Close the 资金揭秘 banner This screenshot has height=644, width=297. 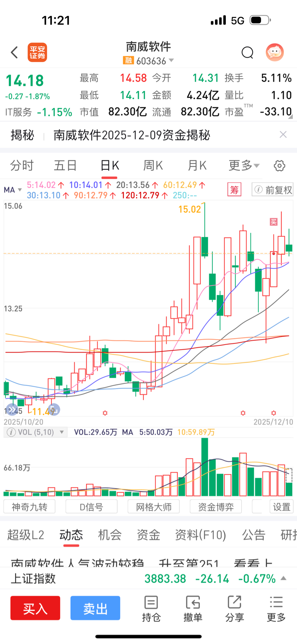click(x=283, y=135)
